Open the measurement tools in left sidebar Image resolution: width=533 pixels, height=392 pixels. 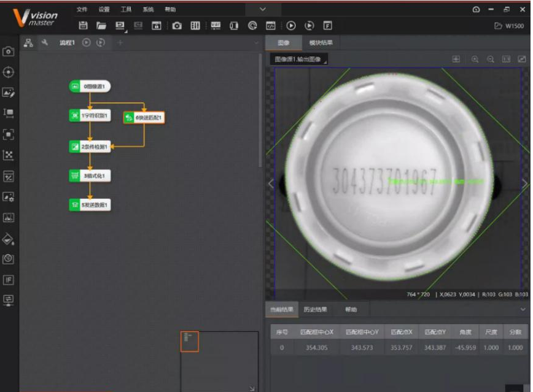pos(9,113)
